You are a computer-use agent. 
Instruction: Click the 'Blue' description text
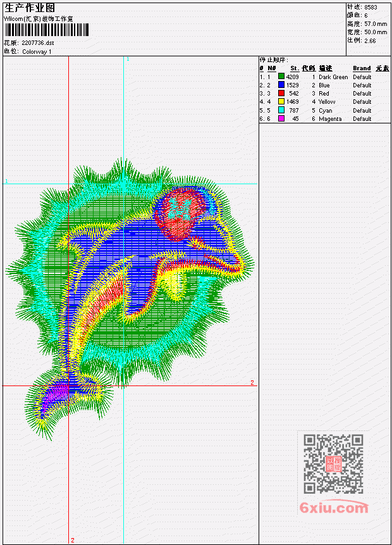click(324, 85)
